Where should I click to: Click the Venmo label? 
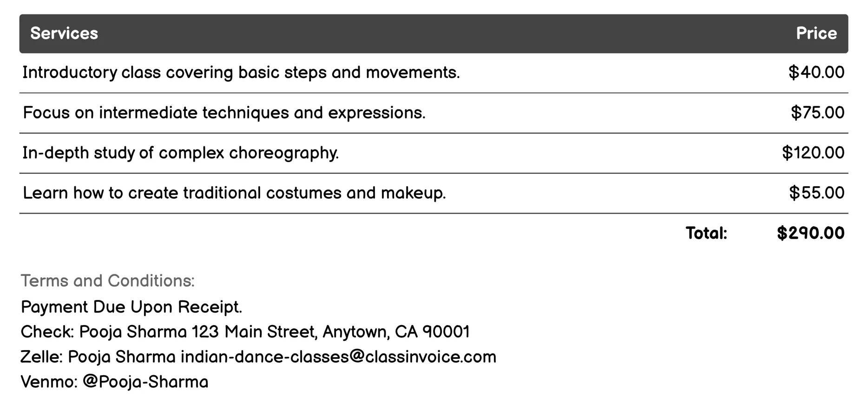pos(49,382)
